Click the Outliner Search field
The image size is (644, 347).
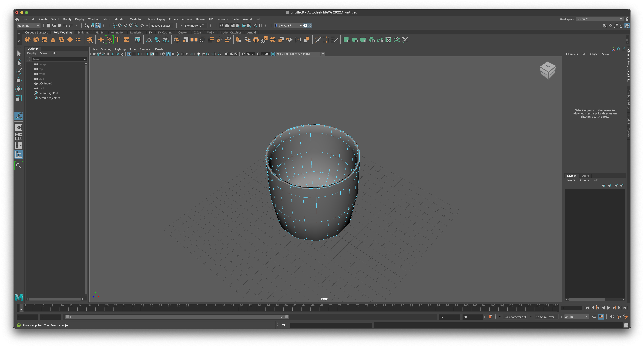click(57, 60)
